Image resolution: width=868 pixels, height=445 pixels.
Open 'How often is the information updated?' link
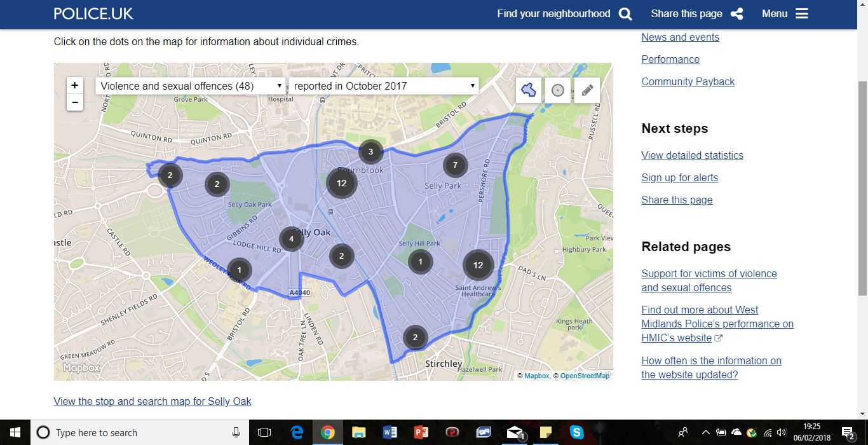click(711, 367)
